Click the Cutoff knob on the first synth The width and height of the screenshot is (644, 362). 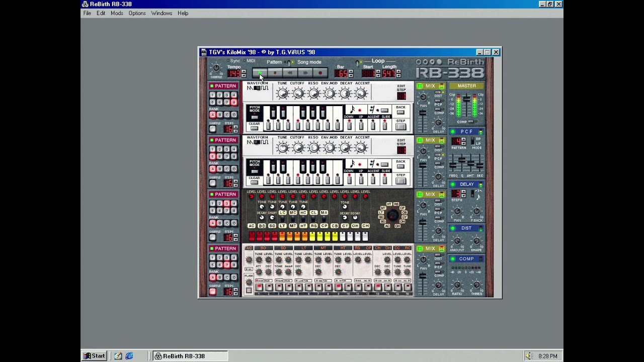pos(298,94)
